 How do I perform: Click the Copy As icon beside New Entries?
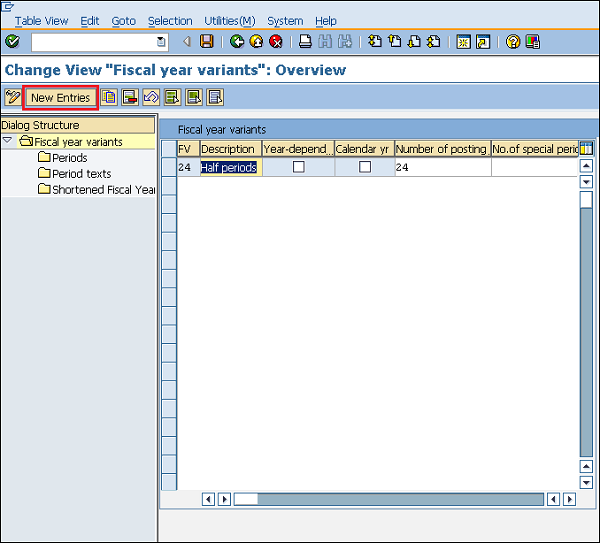tap(108, 97)
